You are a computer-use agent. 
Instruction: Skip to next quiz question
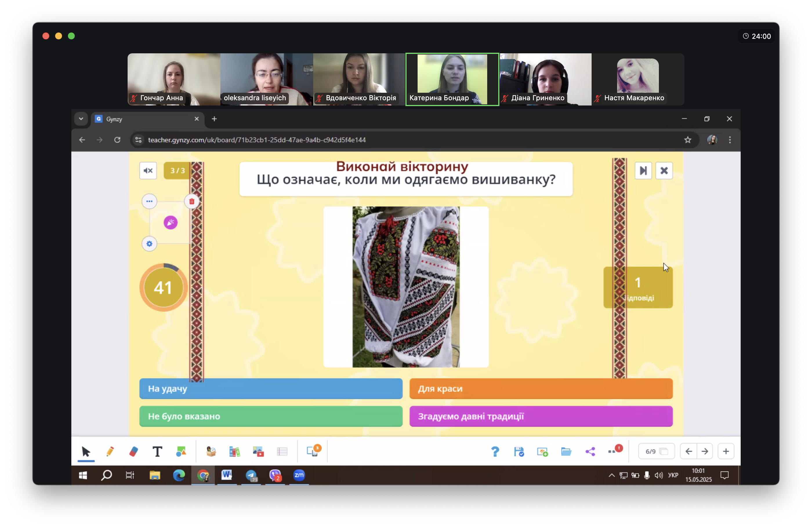pyautogui.click(x=643, y=170)
